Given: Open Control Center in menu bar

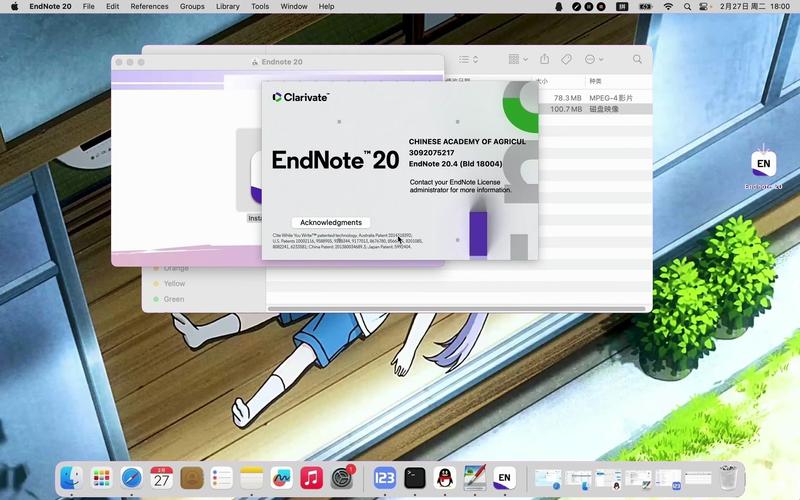Looking at the screenshot, I should 704,7.
